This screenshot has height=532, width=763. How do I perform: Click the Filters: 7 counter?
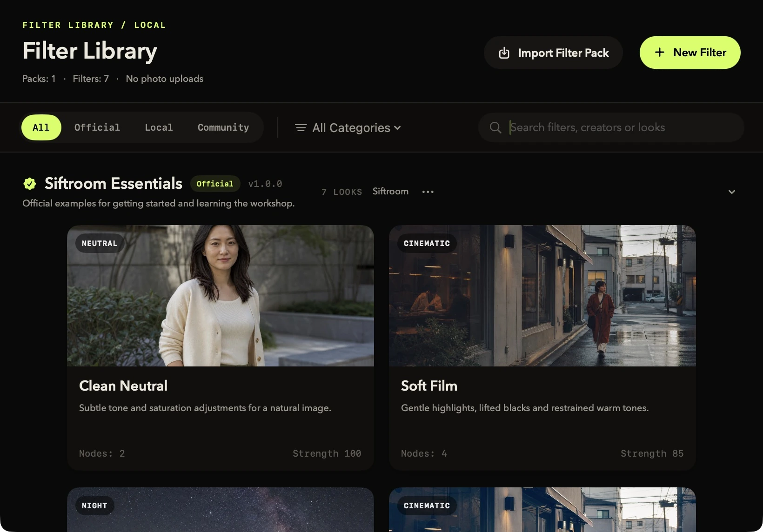pyautogui.click(x=91, y=79)
